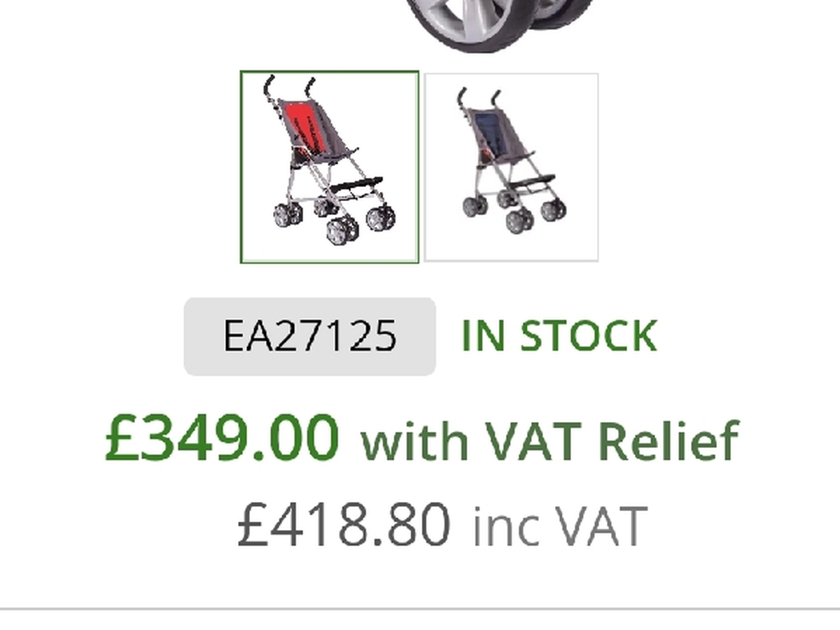This screenshot has width=840, height=630.
Task: Select the red stroller thumbnail
Action: coord(330,167)
